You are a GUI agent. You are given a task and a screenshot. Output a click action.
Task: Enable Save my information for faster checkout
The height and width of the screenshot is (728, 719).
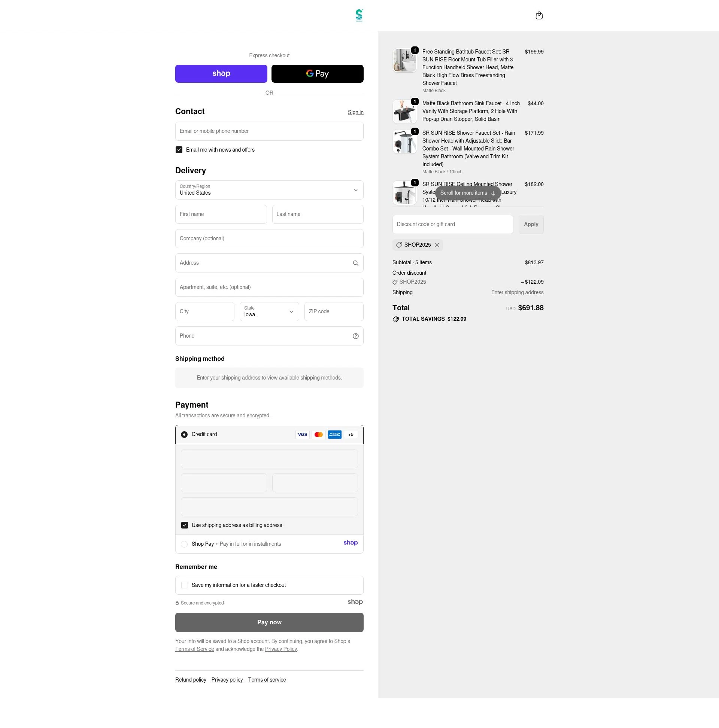tap(184, 585)
